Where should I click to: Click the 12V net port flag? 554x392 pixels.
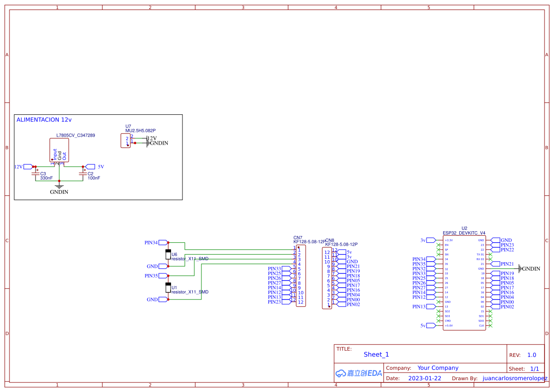pos(27,166)
